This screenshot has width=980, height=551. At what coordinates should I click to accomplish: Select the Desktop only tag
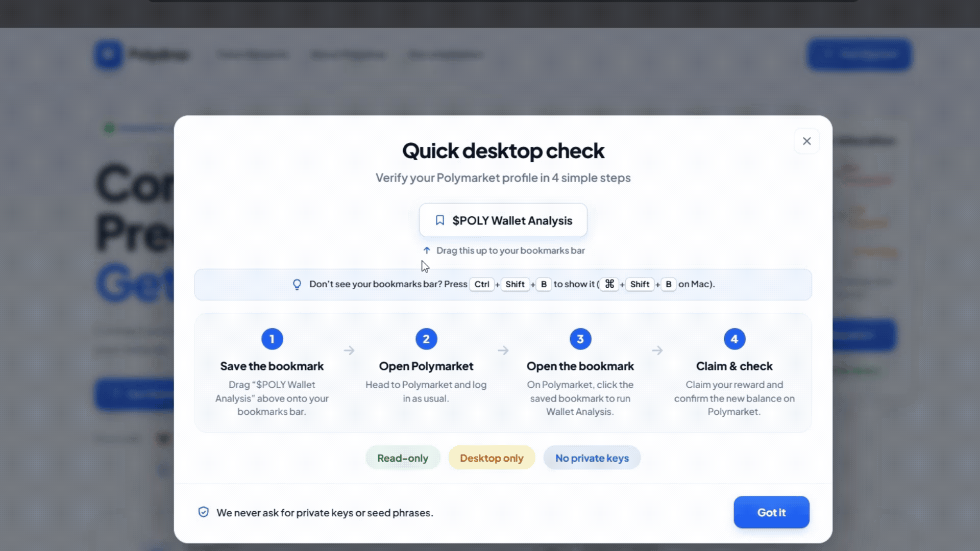[x=492, y=458]
